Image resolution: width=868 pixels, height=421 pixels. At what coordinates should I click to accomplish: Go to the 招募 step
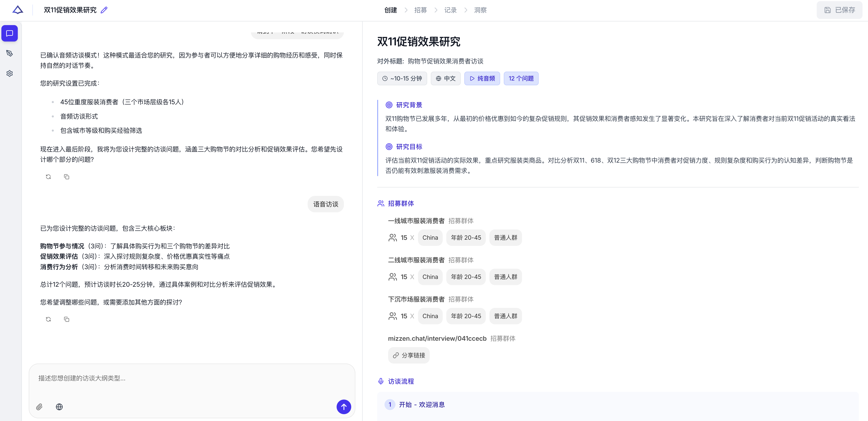coord(420,10)
